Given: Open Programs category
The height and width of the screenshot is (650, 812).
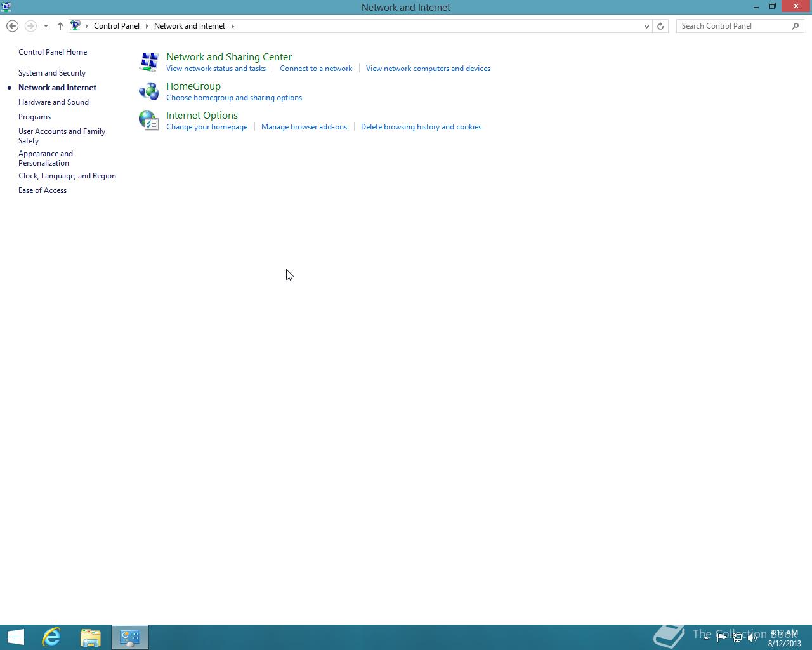Looking at the screenshot, I should point(34,117).
